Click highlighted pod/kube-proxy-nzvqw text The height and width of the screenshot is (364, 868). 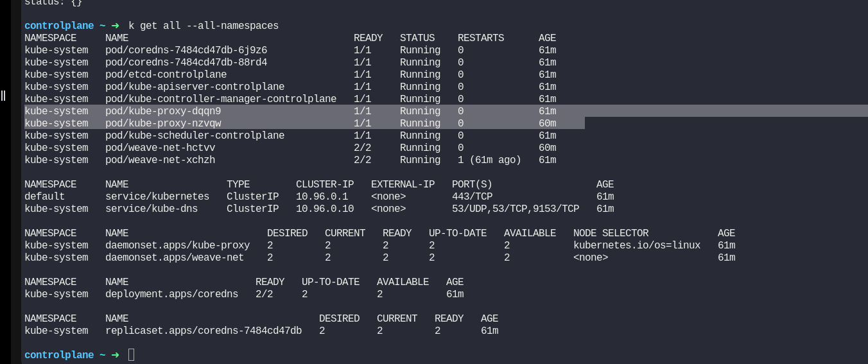[x=163, y=123]
